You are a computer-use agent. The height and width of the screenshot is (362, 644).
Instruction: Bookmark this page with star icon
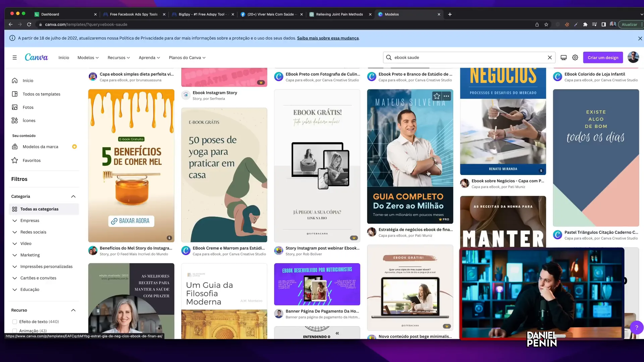[x=546, y=24]
